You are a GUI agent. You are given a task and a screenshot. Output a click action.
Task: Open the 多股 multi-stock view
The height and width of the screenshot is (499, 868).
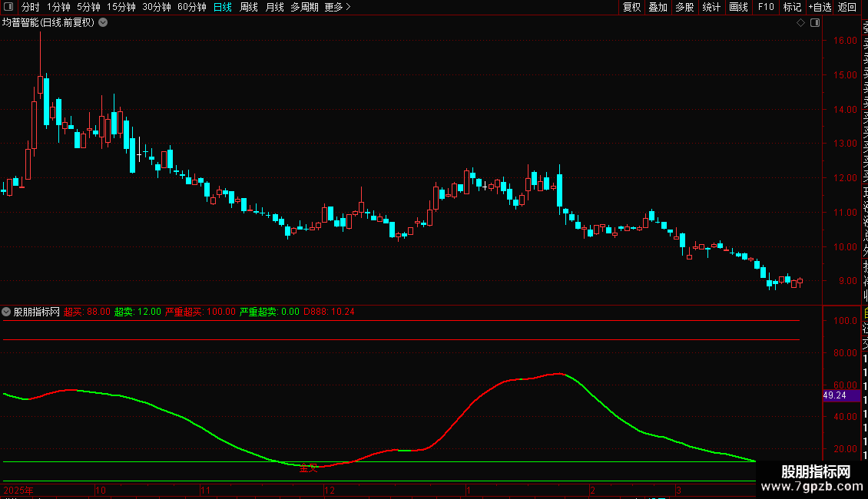click(684, 7)
